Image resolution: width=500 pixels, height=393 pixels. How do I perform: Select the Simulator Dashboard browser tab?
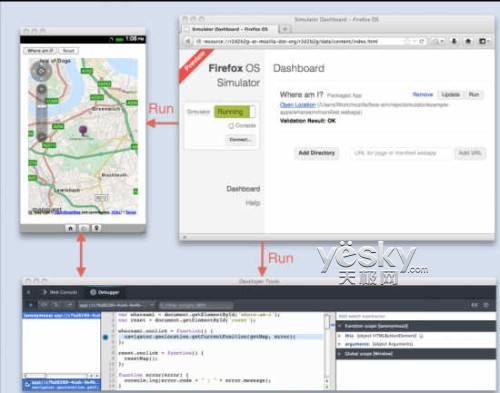point(229,29)
